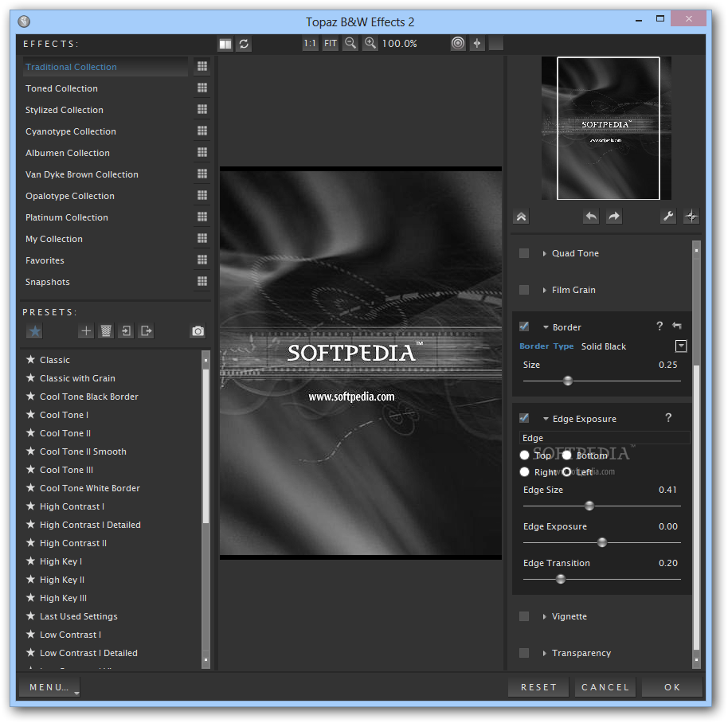728x723 pixels.
Task: Click the redo arrow below navigator
Action: 614,217
